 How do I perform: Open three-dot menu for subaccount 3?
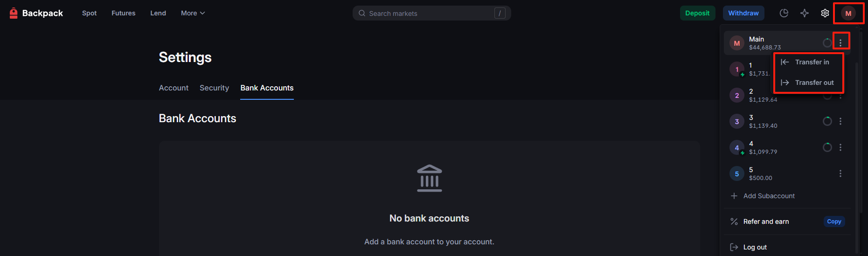(x=840, y=121)
